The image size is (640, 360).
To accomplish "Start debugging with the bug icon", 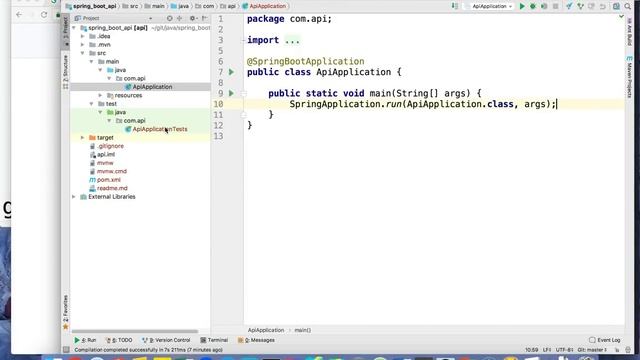I will pos(533,6).
